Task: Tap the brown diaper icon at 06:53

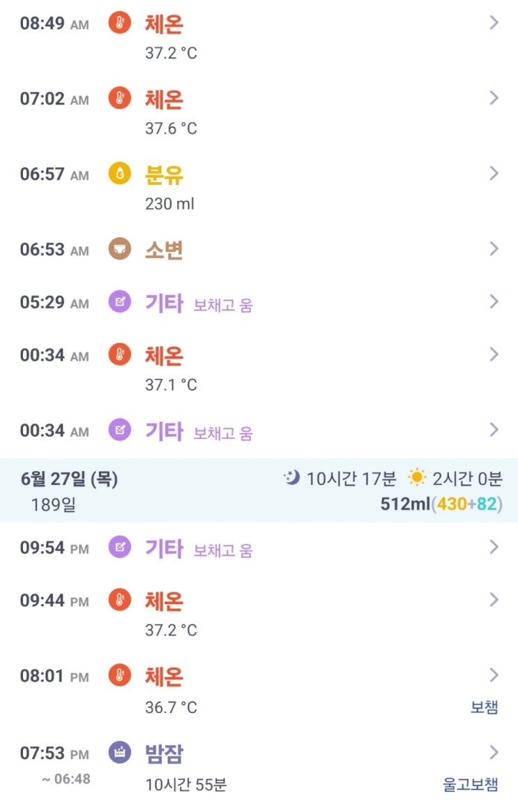Action: click(120, 248)
